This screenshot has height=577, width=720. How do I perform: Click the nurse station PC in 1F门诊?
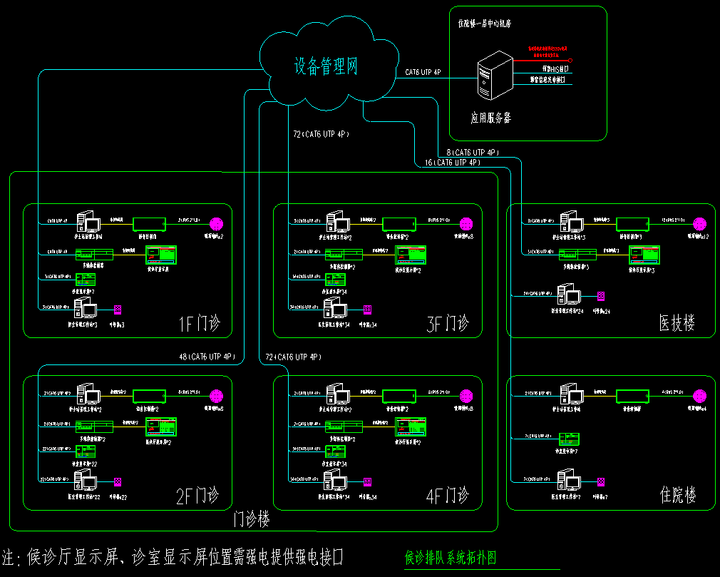(89, 222)
